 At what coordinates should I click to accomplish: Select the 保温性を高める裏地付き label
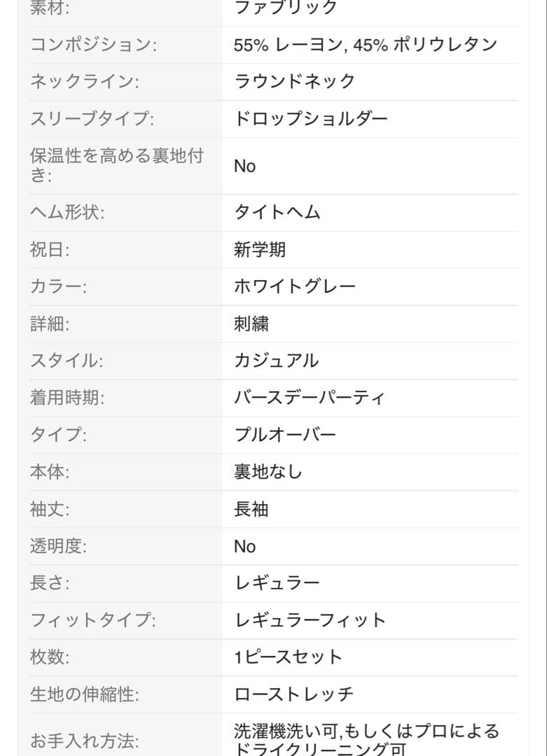click(x=117, y=165)
